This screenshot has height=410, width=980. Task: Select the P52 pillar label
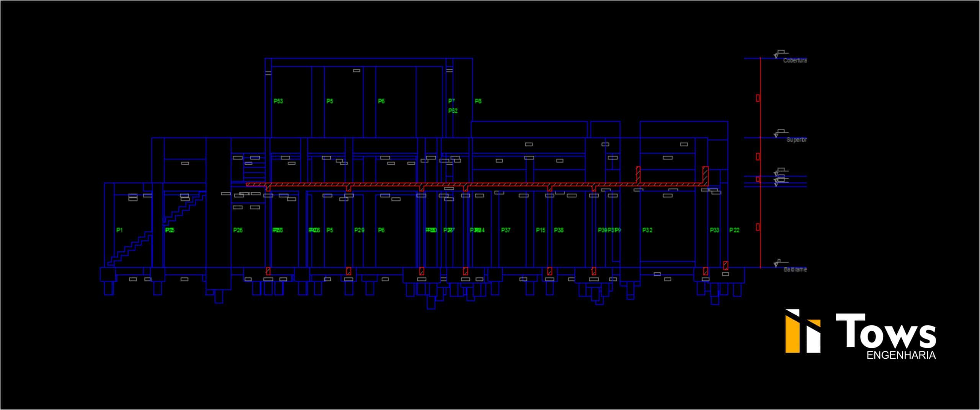click(x=453, y=111)
